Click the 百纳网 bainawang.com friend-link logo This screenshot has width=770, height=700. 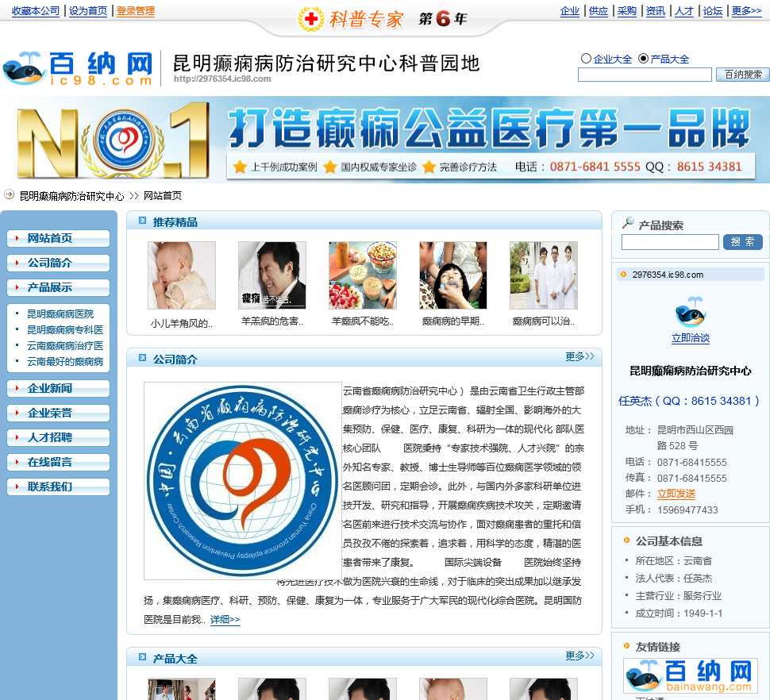point(691,676)
